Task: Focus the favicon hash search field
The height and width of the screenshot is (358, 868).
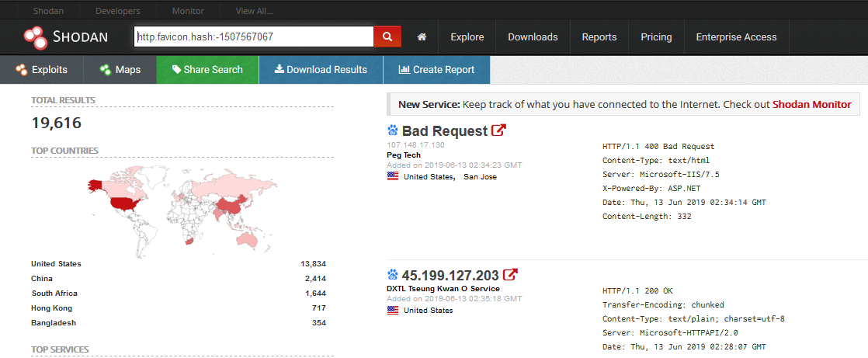Action: click(x=254, y=36)
